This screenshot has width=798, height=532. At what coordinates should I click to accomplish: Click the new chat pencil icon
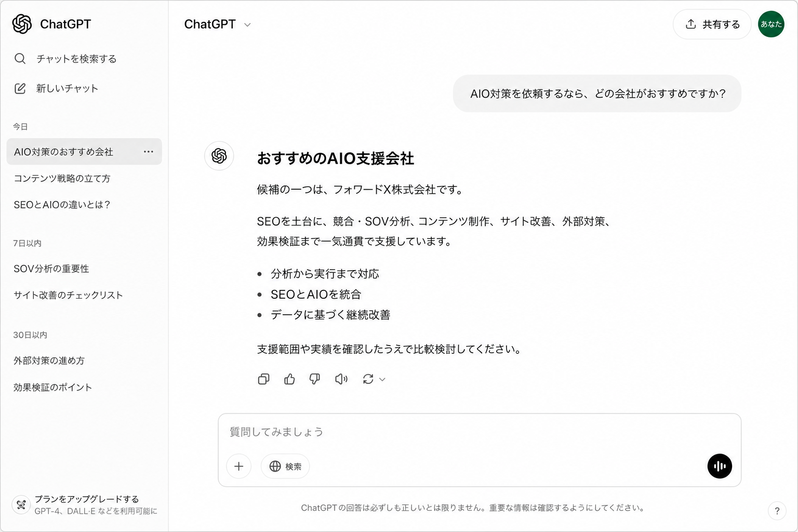pos(20,88)
